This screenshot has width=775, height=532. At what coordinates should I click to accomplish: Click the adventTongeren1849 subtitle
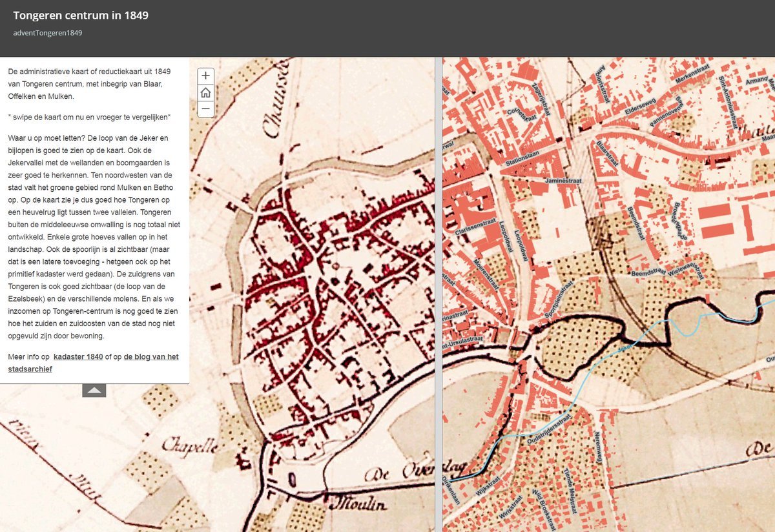tap(47, 32)
